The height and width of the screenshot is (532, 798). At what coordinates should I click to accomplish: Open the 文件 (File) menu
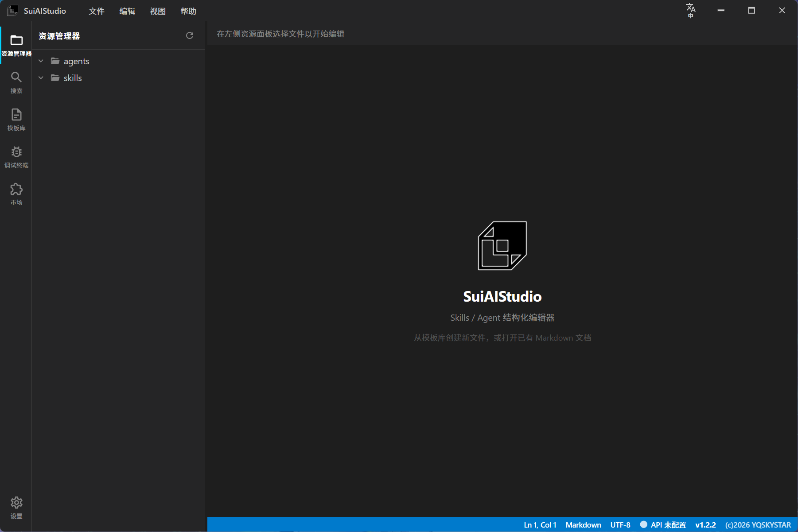point(97,11)
